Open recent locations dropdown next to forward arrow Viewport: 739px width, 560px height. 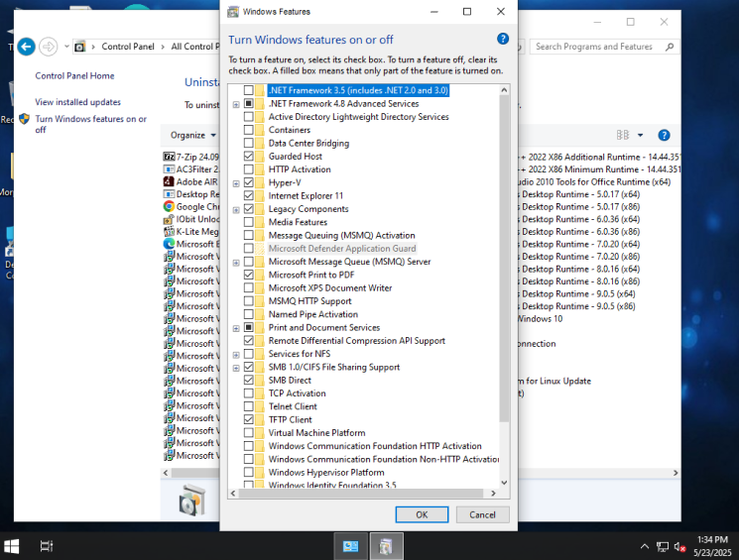tap(66, 47)
